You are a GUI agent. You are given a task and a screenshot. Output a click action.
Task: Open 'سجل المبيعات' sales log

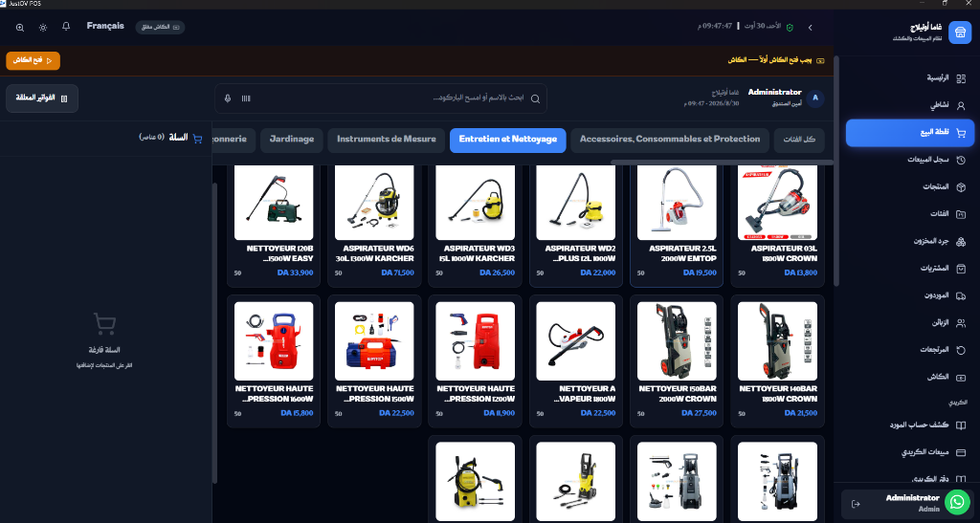(x=910, y=160)
